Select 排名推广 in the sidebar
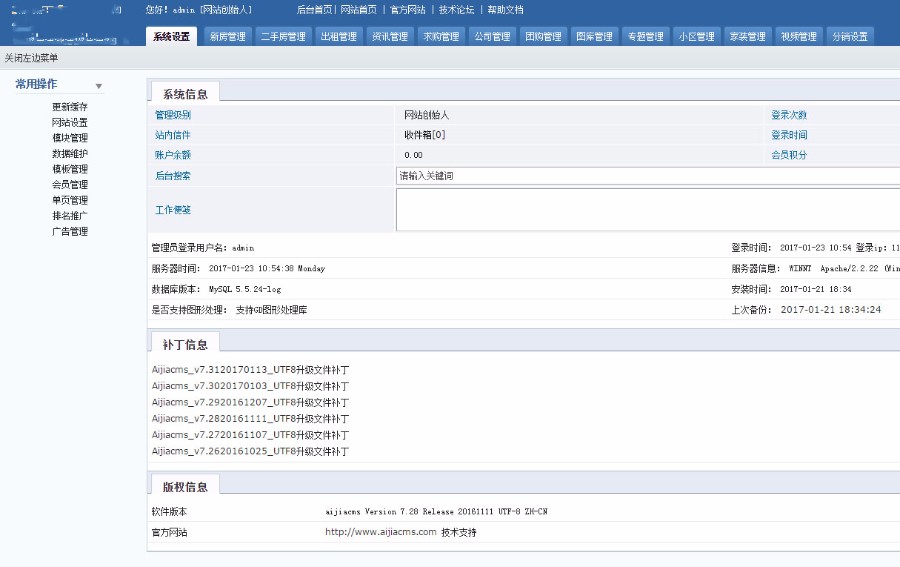The image size is (900, 567). (x=69, y=216)
